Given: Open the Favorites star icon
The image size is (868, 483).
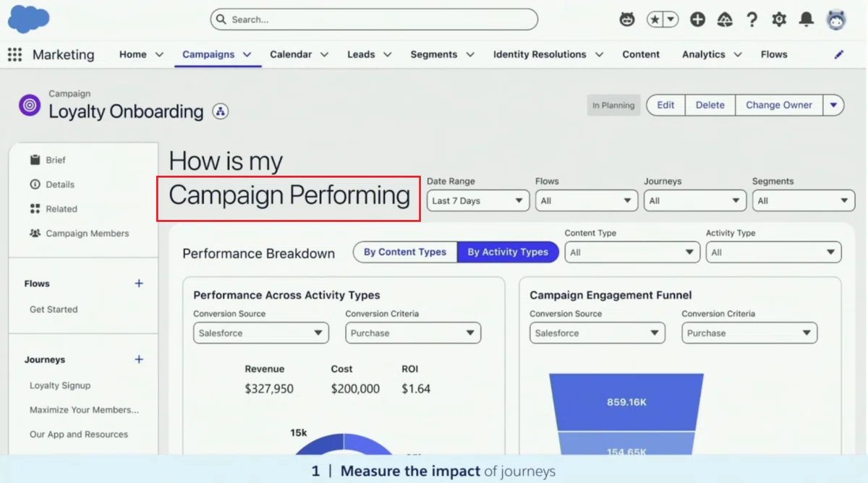Looking at the screenshot, I should coord(655,20).
